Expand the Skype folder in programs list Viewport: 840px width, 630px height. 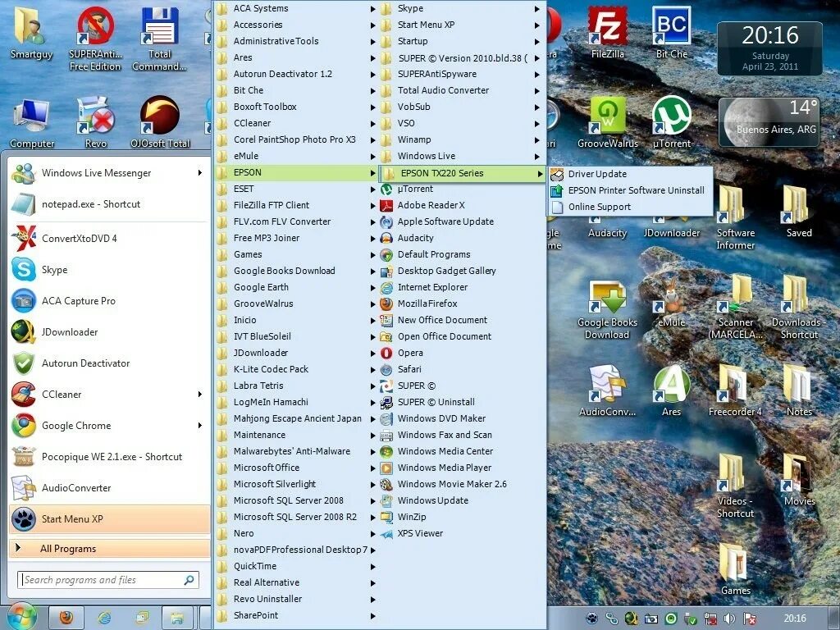(461, 8)
